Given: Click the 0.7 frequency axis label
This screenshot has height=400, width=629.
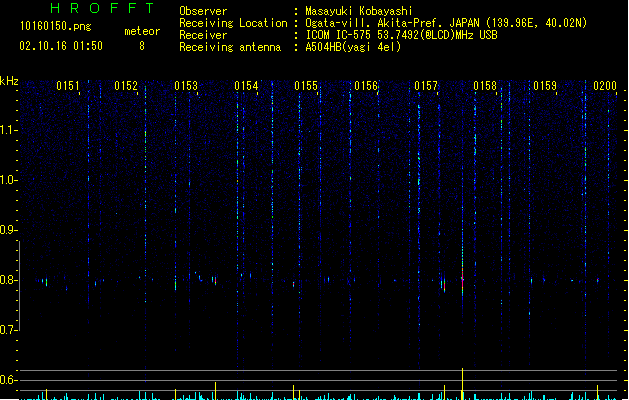Looking at the screenshot, I should point(8,330).
